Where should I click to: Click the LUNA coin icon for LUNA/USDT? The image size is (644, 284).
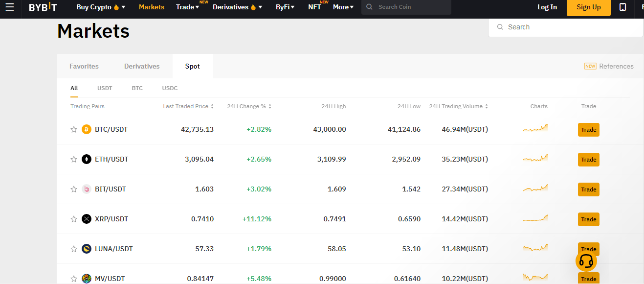tap(87, 249)
